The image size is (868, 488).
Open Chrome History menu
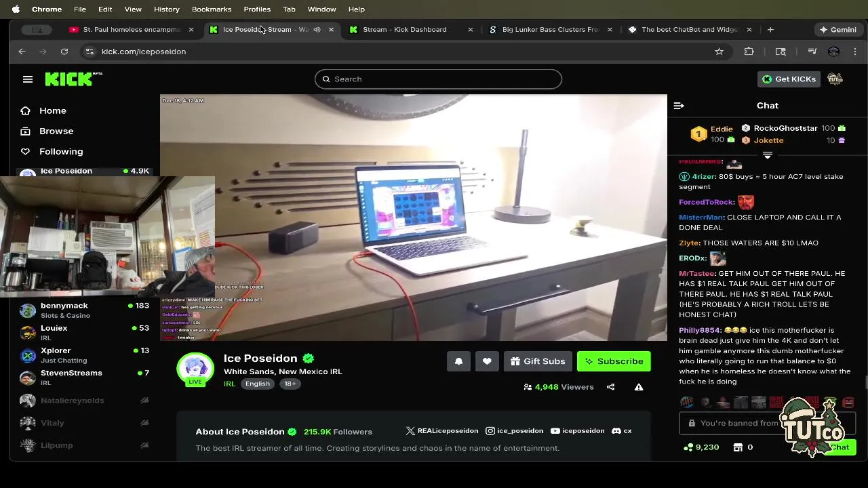(166, 9)
